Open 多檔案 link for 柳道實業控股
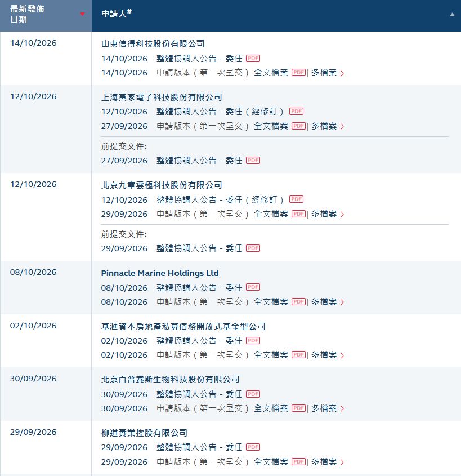The height and width of the screenshot is (476, 461). click(x=324, y=462)
